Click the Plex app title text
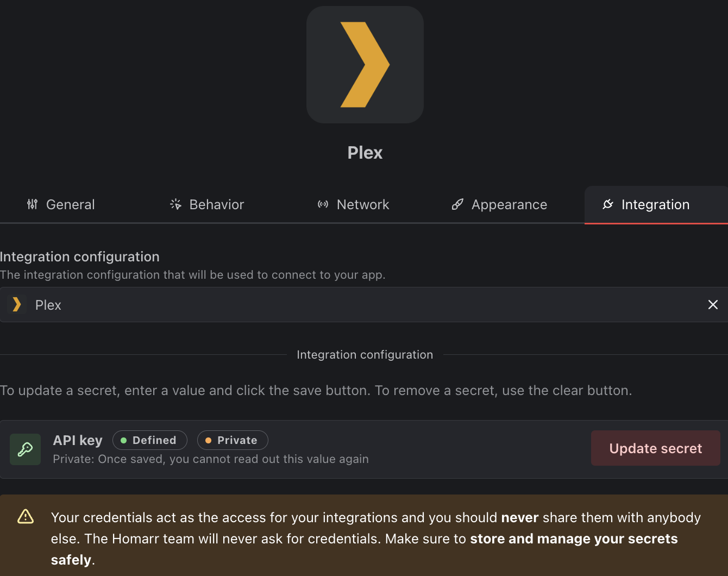Image resolution: width=728 pixels, height=576 pixels. click(365, 153)
